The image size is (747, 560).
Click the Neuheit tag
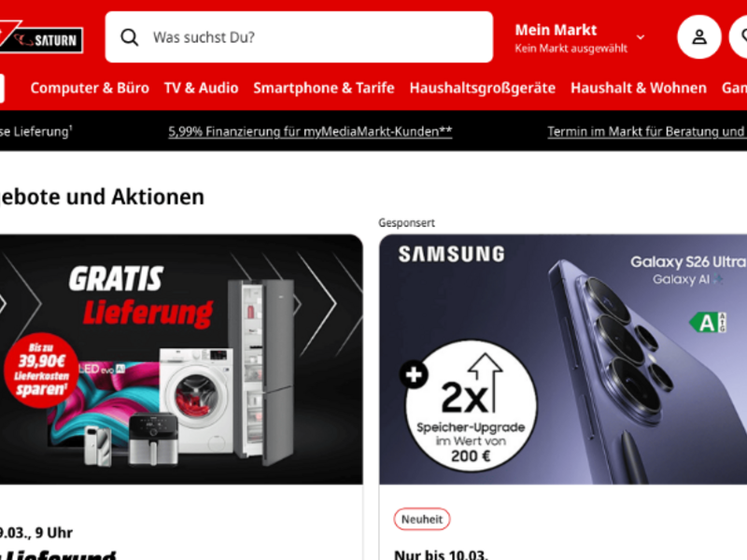coord(422,519)
